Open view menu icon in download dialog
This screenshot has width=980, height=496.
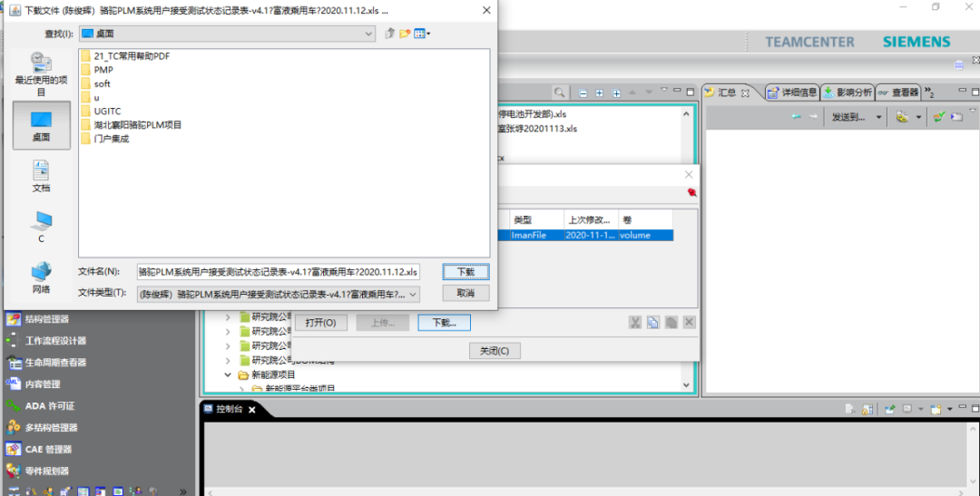point(422,34)
